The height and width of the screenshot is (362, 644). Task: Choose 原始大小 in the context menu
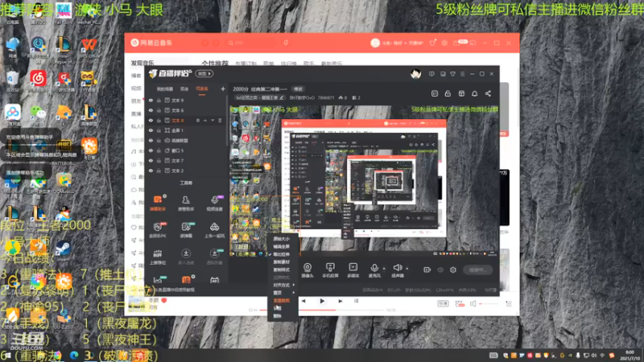283,238
